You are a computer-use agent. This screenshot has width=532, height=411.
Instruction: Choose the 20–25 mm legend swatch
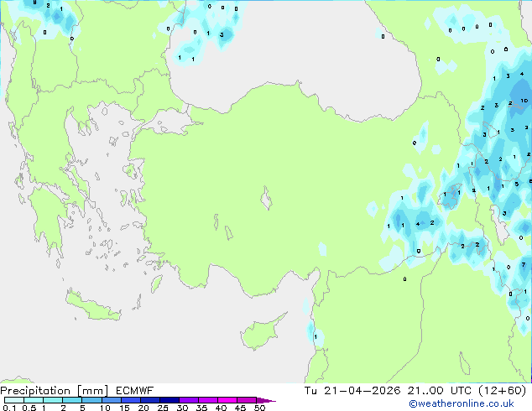pos(149,400)
